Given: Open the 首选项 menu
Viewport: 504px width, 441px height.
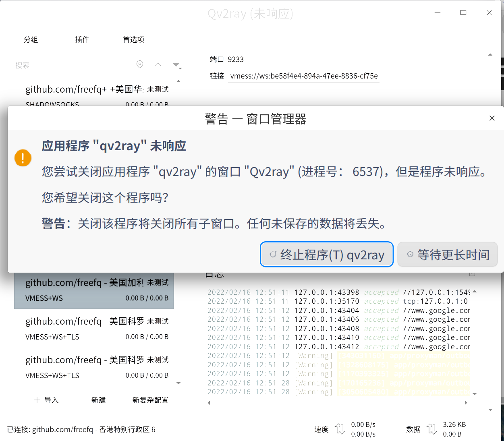Looking at the screenshot, I should (134, 39).
